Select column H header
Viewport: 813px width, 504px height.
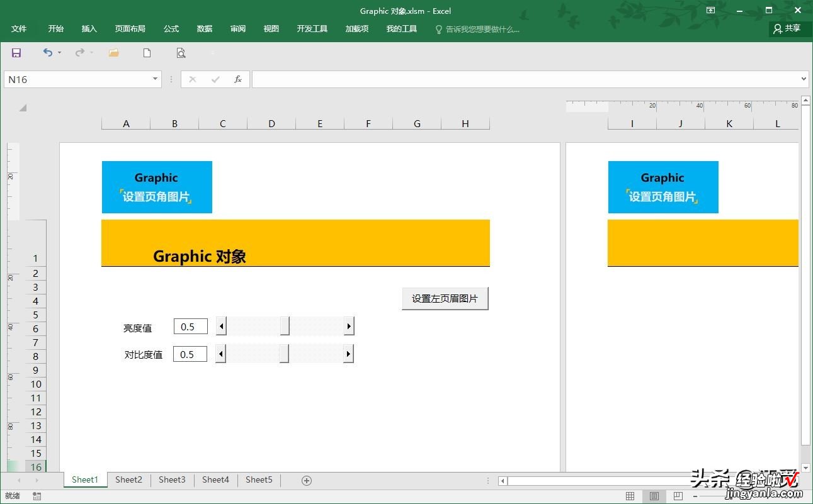pos(465,123)
